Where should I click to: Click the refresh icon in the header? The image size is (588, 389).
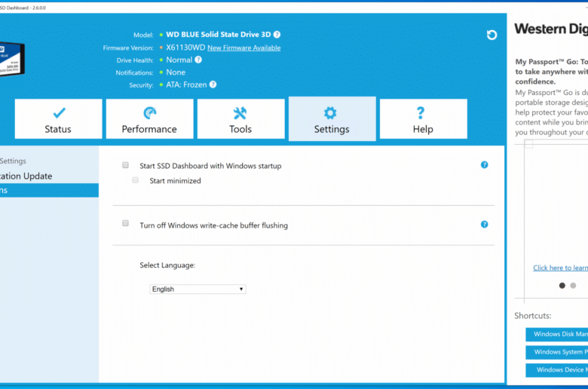(492, 35)
